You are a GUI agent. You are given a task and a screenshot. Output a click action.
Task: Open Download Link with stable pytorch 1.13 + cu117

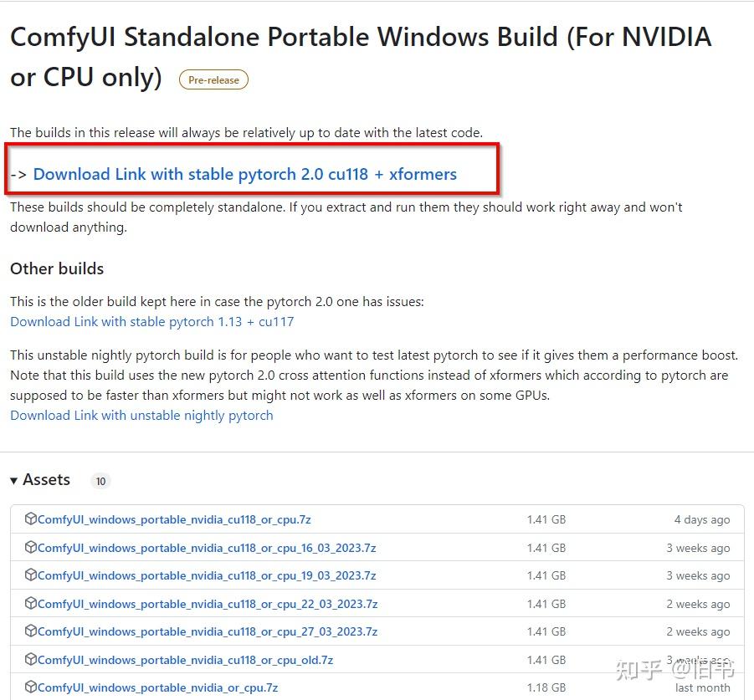click(151, 321)
